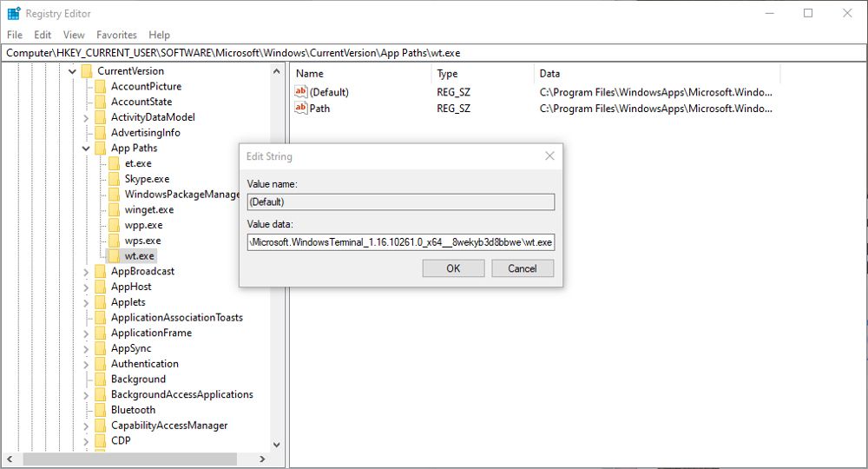Open the File menu

coord(15,35)
